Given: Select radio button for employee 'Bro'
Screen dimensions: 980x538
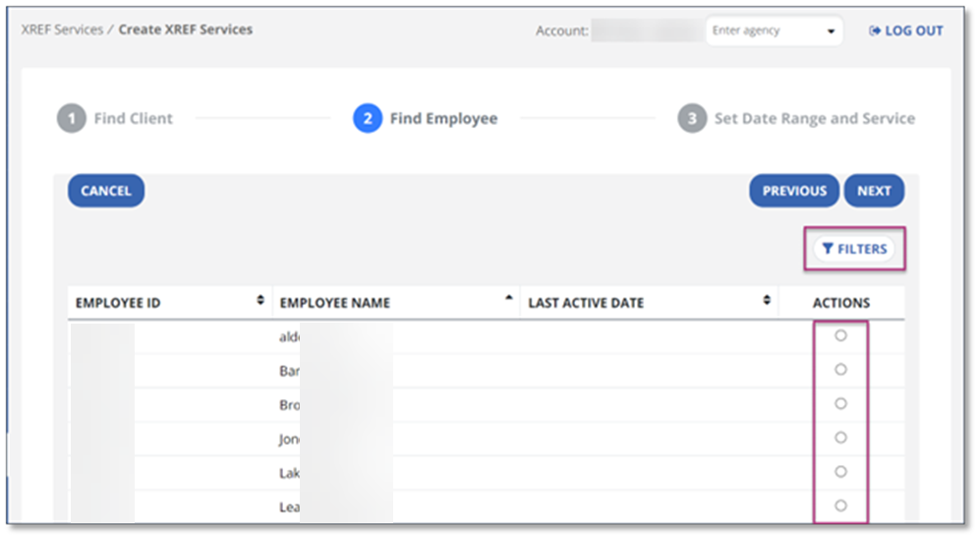Looking at the screenshot, I should click(840, 403).
